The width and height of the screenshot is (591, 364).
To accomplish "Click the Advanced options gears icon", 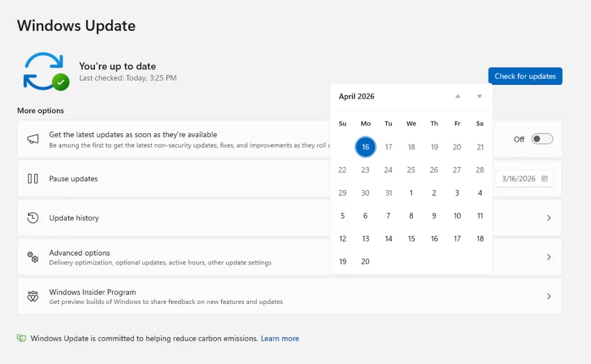I will click(x=33, y=257).
